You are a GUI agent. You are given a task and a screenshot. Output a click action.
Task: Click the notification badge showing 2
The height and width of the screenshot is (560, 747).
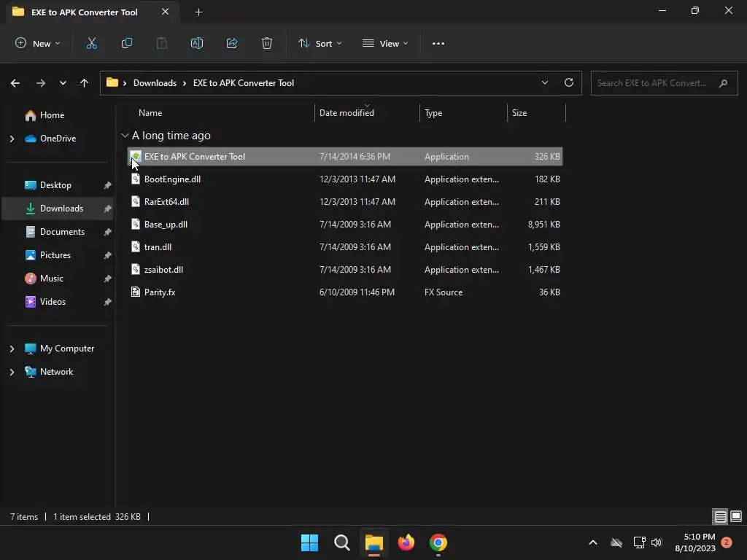[727, 542]
